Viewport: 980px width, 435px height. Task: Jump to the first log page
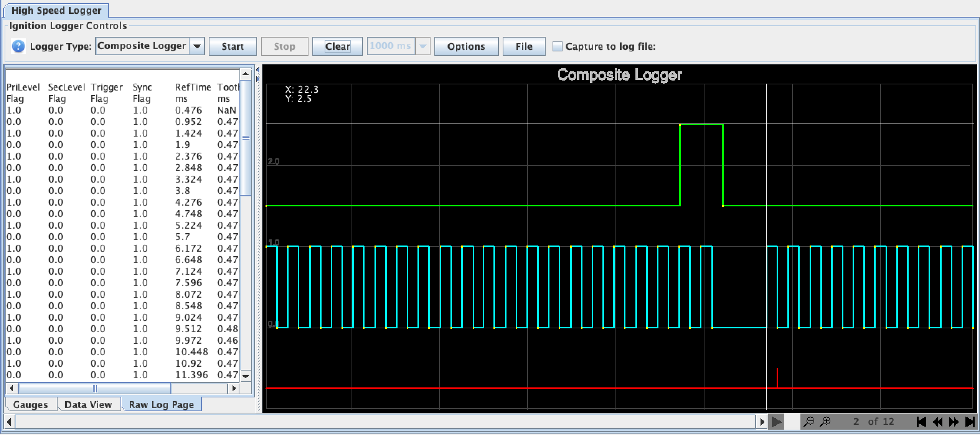[921, 422]
